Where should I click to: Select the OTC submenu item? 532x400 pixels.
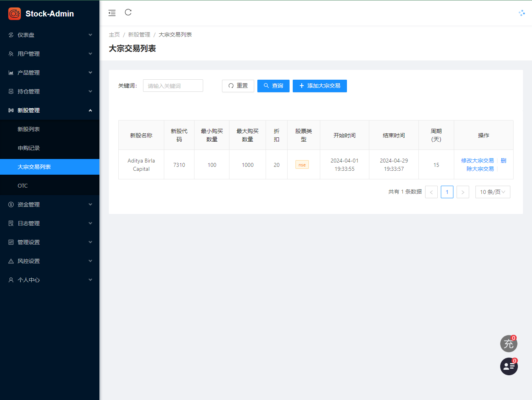point(23,186)
